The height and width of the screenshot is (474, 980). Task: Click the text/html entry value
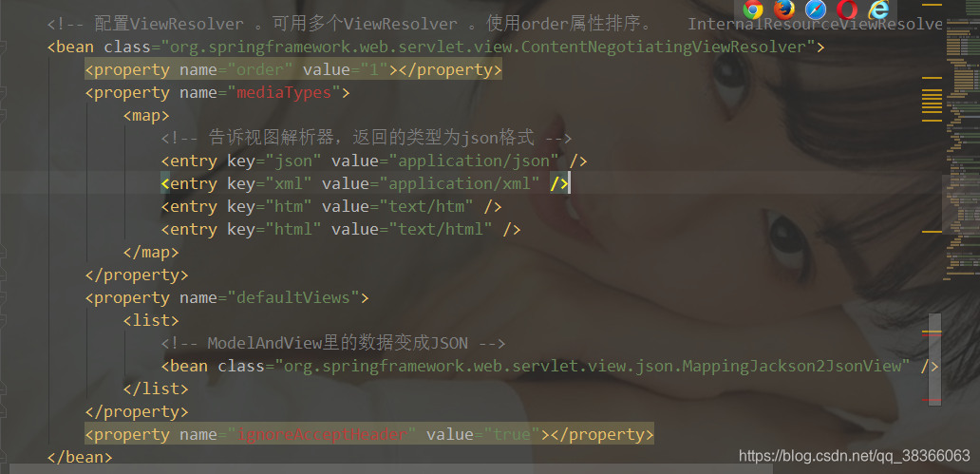click(441, 230)
